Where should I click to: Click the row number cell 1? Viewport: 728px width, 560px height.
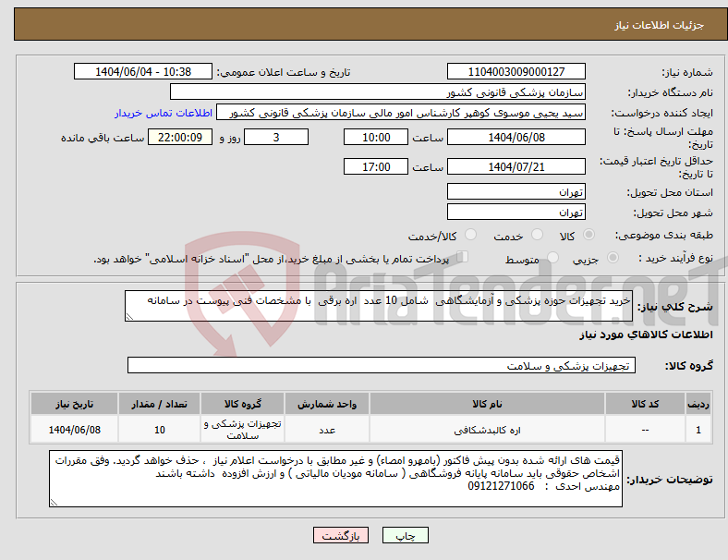(x=698, y=430)
